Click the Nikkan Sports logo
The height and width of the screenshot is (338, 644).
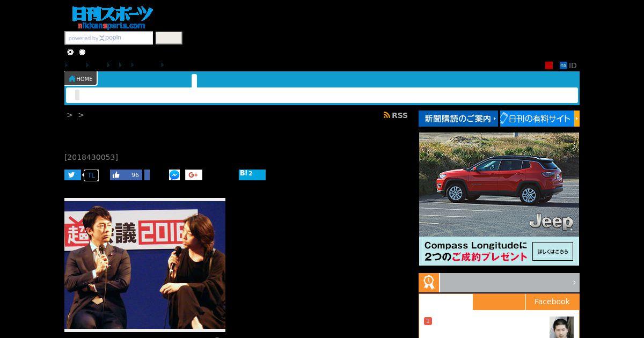coord(112,18)
